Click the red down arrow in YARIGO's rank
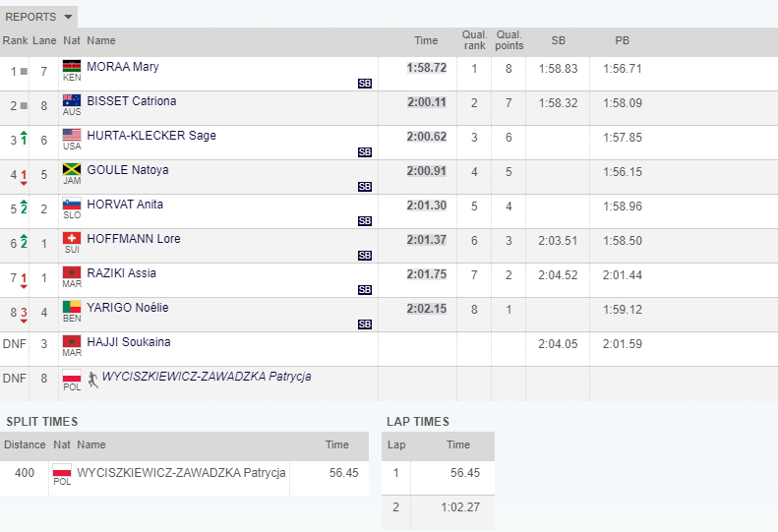 [24, 314]
